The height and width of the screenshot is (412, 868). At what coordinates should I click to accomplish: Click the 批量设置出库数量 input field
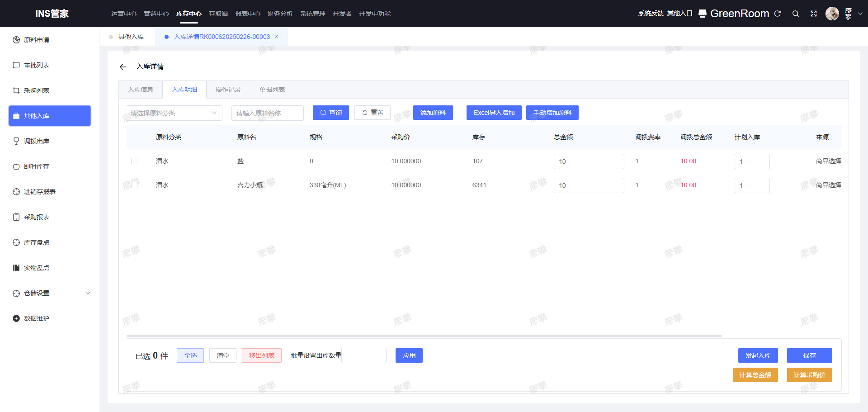[364, 355]
